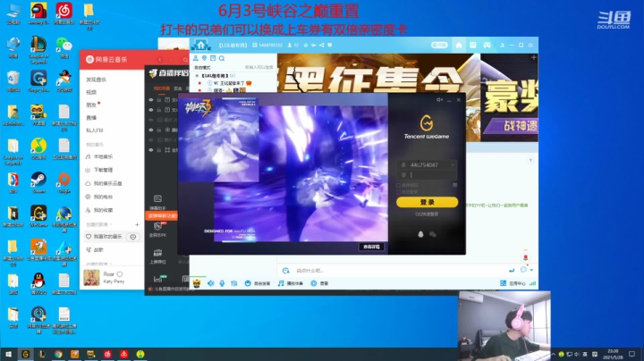Toggle eye visibility of first streaming source row
This screenshot has width=644, height=361.
[x=151, y=100]
